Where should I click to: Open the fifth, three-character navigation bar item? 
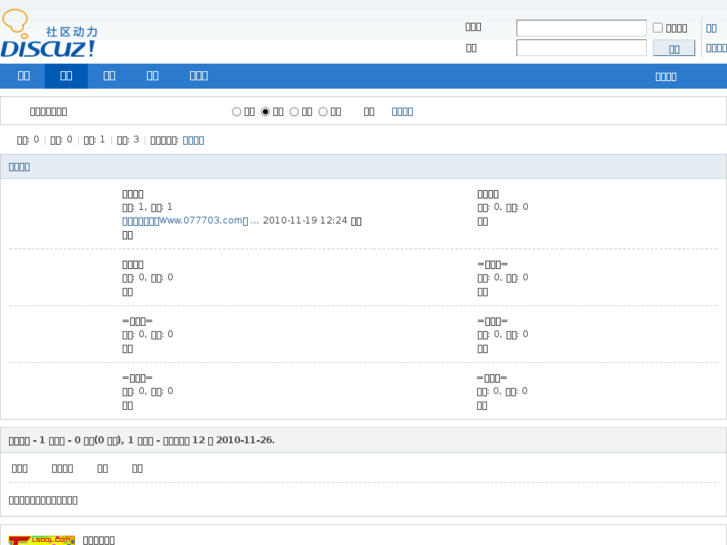[198, 76]
